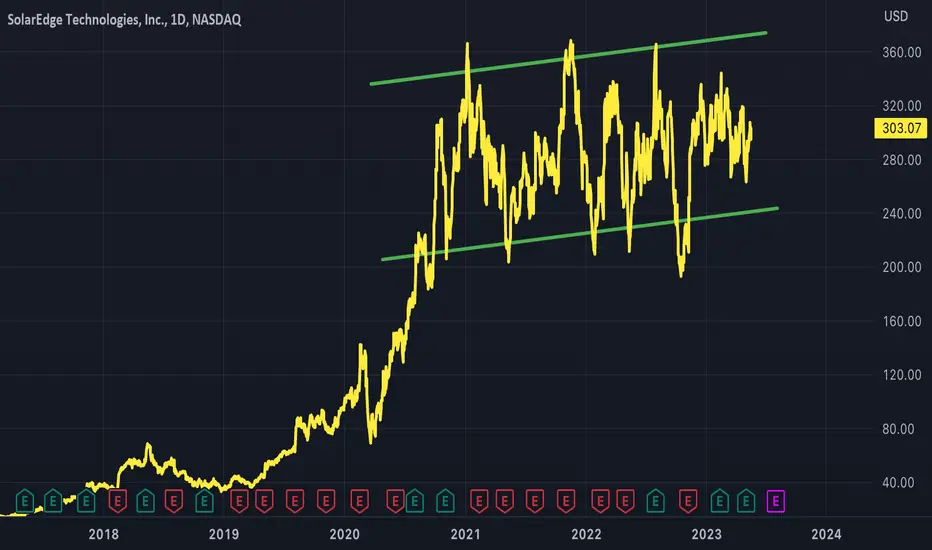Click the 360.00 price axis label
This screenshot has width=932, height=550.
pos(902,52)
